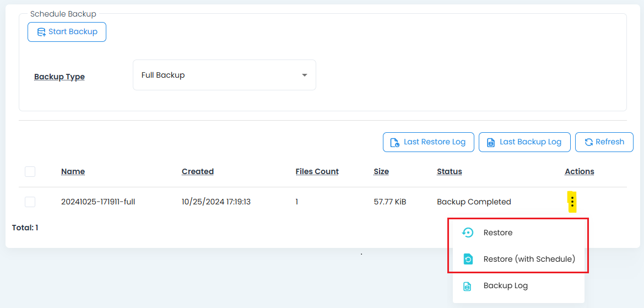Click the Backup Type field label
Screen dimensions: 644x308
click(x=59, y=77)
